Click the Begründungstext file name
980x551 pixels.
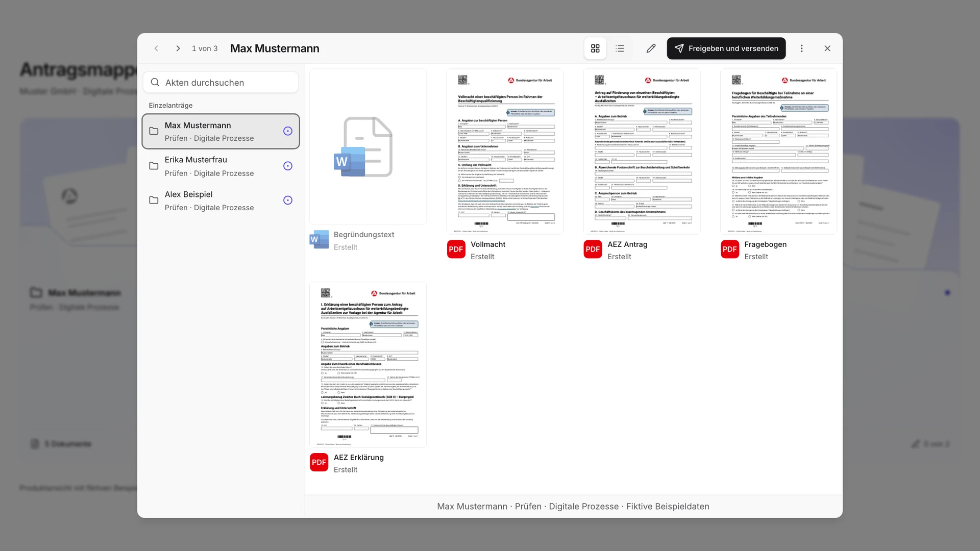click(x=364, y=235)
